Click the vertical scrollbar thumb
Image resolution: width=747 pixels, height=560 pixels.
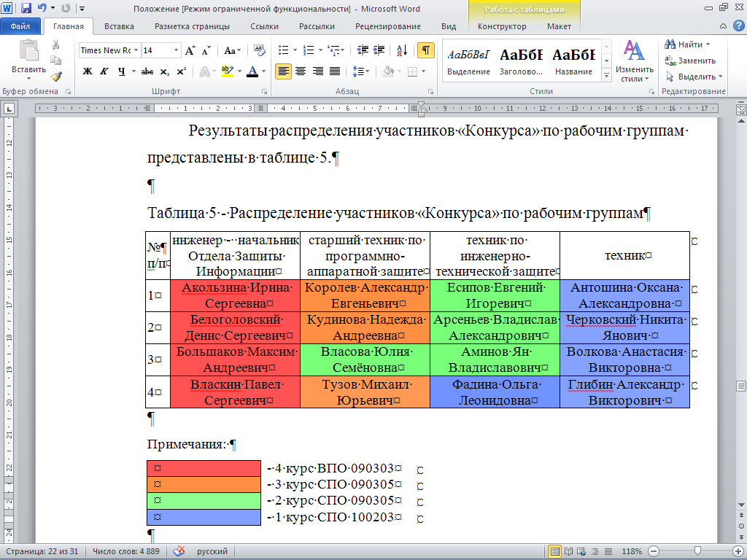click(741, 386)
